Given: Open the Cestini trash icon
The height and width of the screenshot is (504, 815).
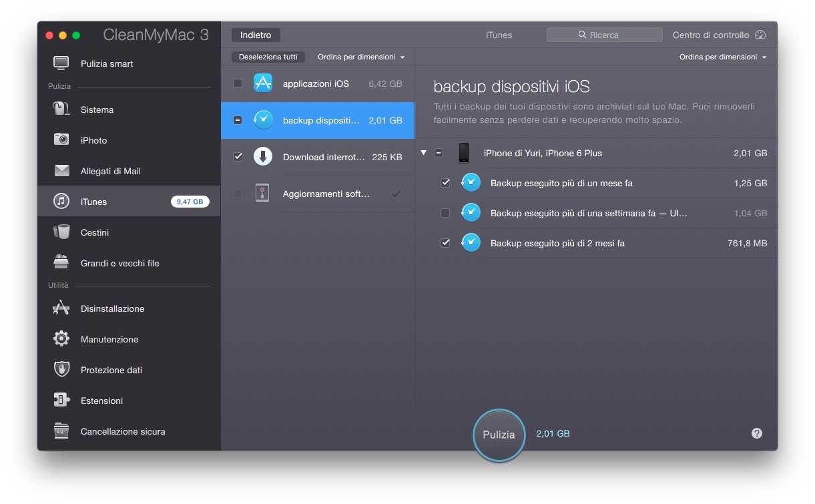Looking at the screenshot, I should pos(61,232).
